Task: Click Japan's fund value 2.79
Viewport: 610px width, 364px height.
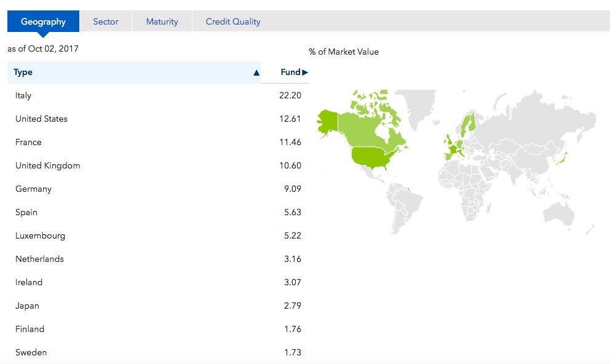Action: [x=293, y=305]
